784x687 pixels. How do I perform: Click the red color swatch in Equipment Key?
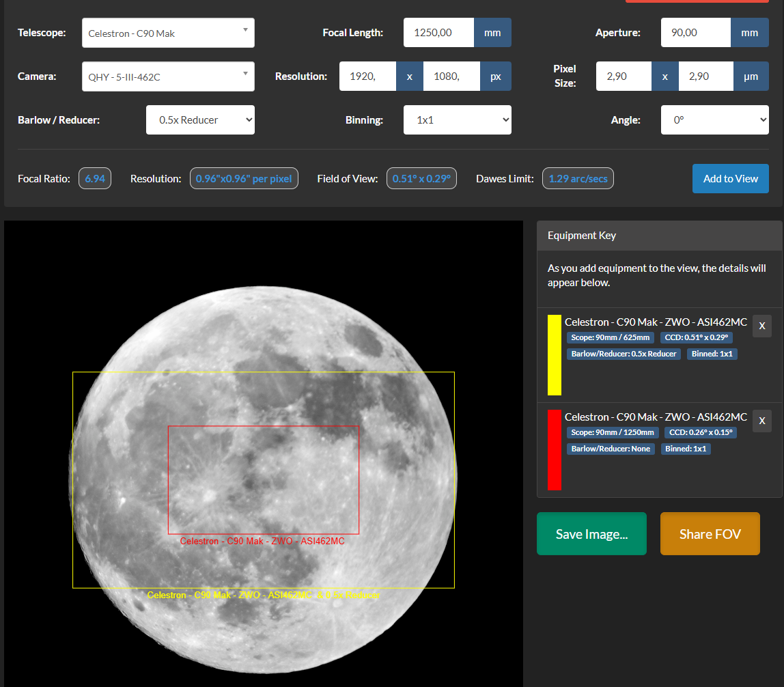click(x=555, y=450)
